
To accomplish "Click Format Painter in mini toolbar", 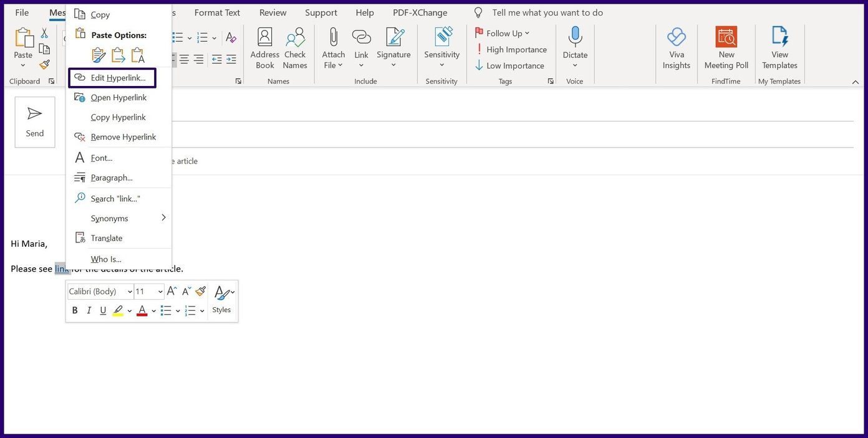I will coord(200,291).
